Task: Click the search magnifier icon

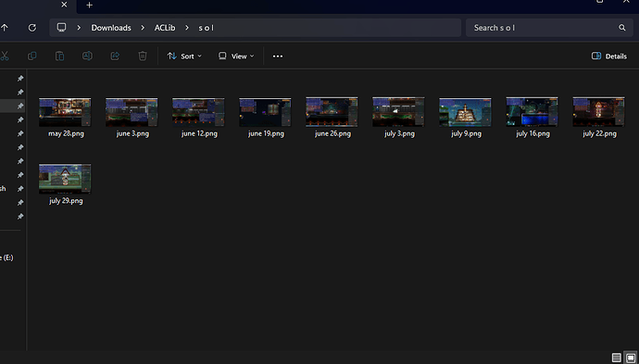Action: point(622,28)
